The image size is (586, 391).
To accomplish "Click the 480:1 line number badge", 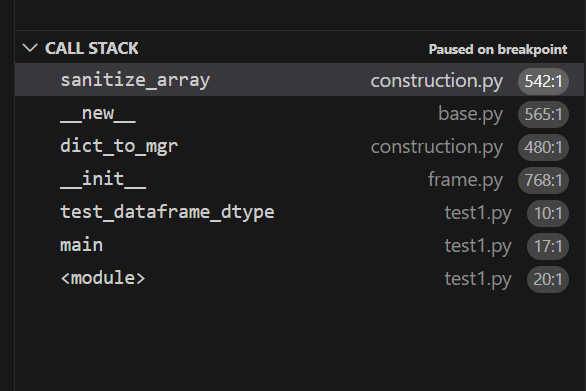I will [543, 147].
